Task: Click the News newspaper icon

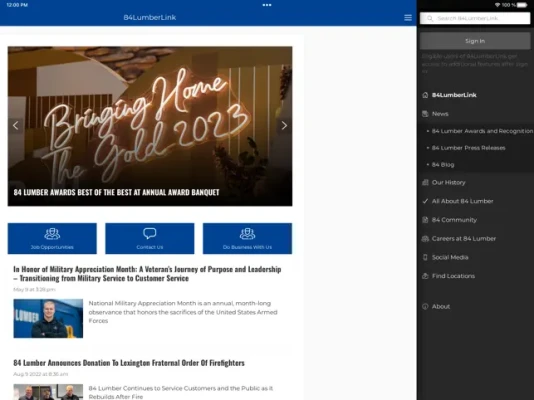Action: pyautogui.click(x=425, y=114)
